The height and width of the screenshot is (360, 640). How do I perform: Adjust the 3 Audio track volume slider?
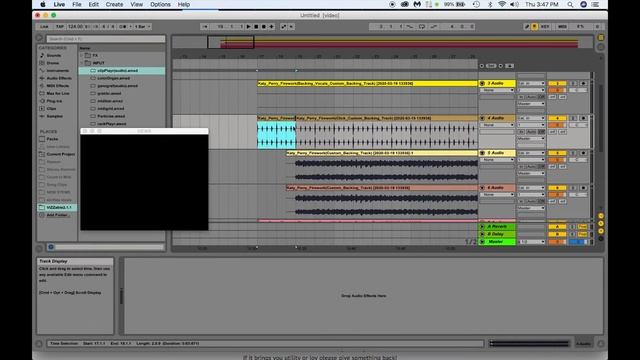[x=557, y=90]
